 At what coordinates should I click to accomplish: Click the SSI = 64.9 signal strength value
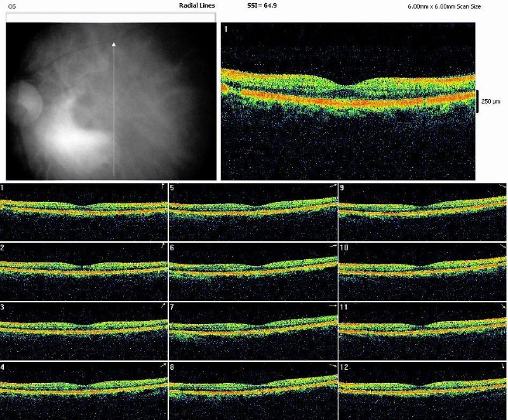pos(262,5)
